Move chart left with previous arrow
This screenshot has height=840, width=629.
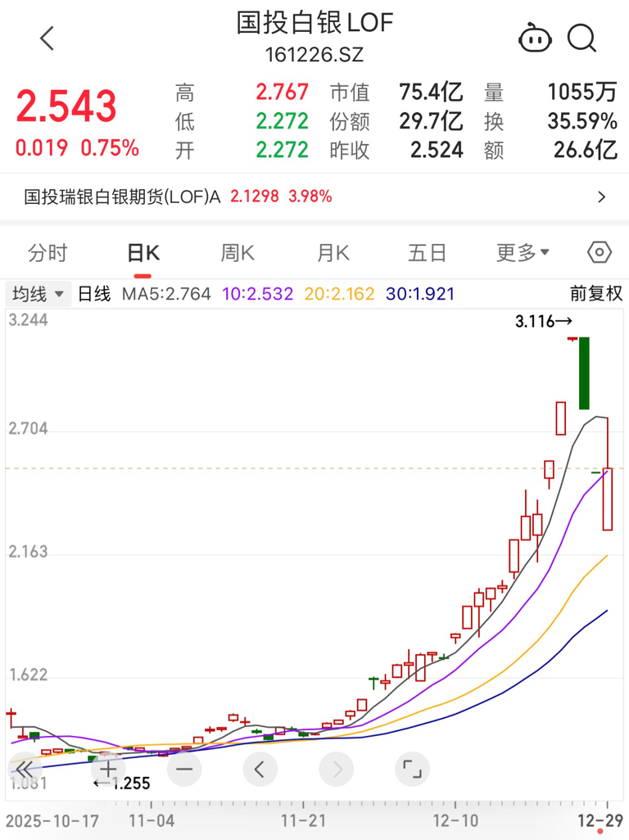(x=260, y=770)
